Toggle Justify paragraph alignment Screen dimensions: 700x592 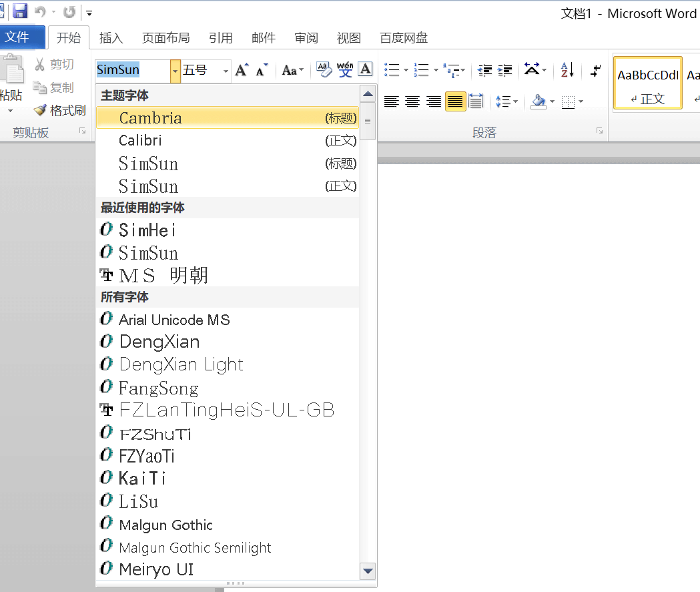[x=455, y=101]
